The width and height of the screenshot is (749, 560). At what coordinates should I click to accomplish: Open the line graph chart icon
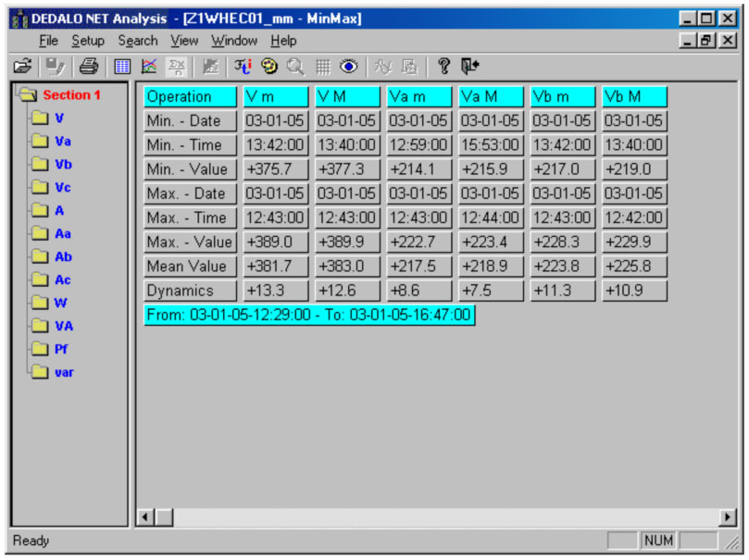149,66
